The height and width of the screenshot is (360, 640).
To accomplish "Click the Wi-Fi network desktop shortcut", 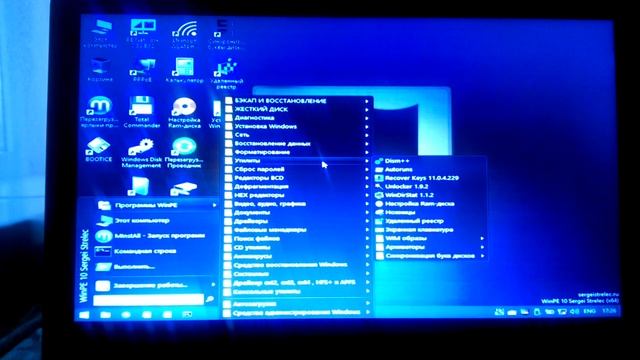I will pos(184,35).
